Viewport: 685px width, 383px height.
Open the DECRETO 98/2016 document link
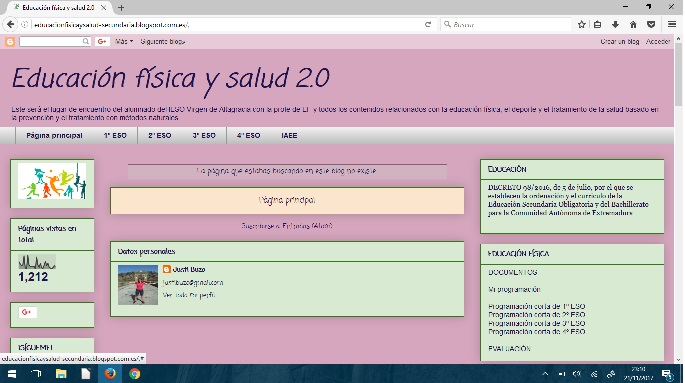tap(568, 200)
